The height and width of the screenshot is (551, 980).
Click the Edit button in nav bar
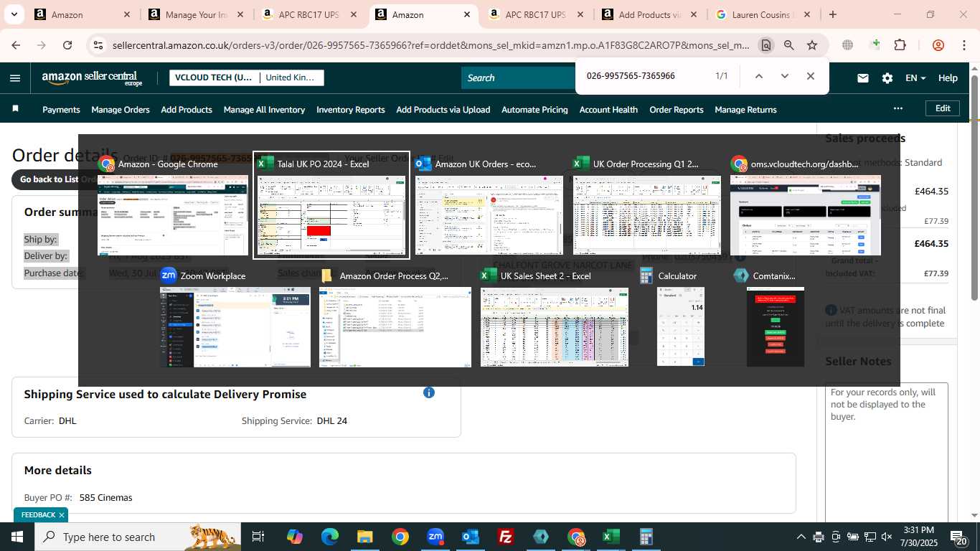943,108
